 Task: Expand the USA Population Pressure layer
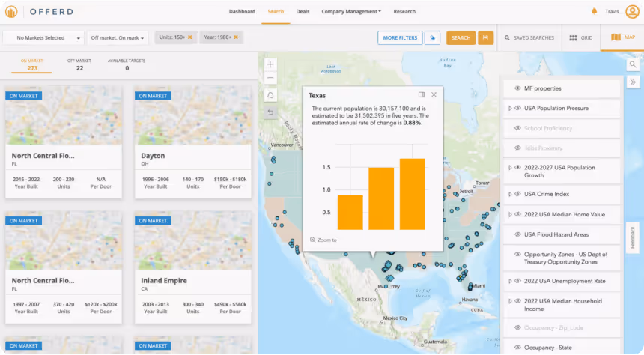tap(510, 108)
